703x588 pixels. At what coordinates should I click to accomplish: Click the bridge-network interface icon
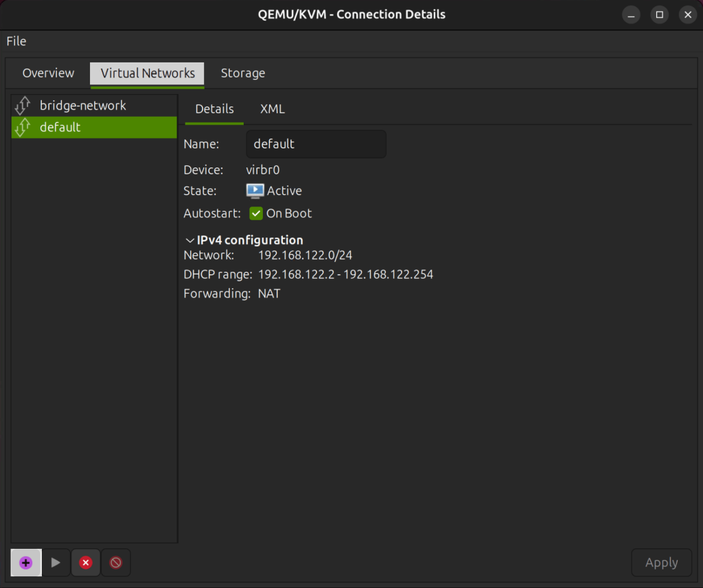tap(23, 105)
